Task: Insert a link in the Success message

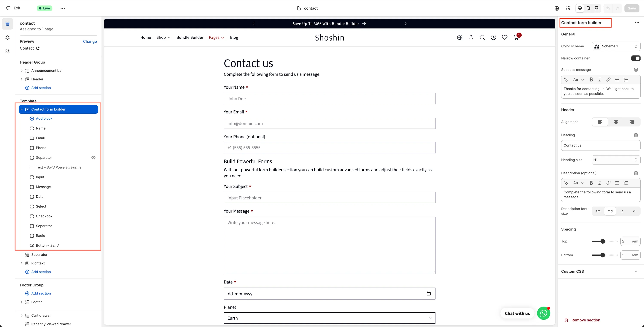Action: click(609, 79)
